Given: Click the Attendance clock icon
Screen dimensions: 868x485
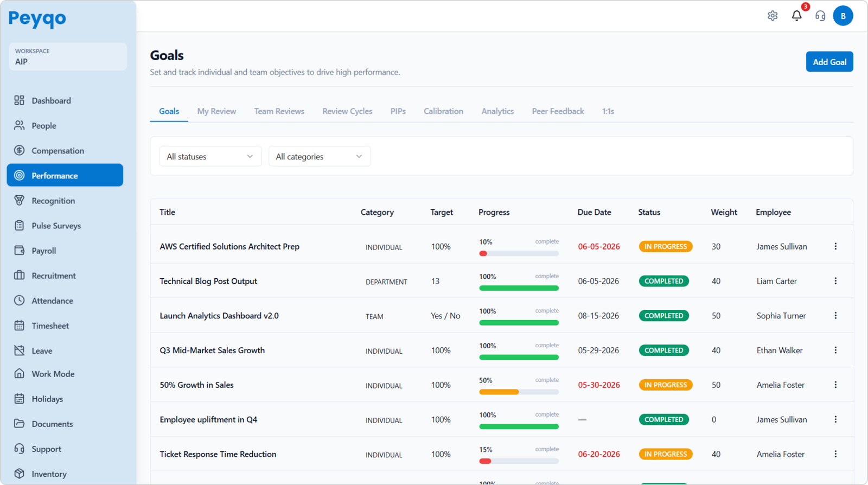Looking at the screenshot, I should click(x=20, y=300).
